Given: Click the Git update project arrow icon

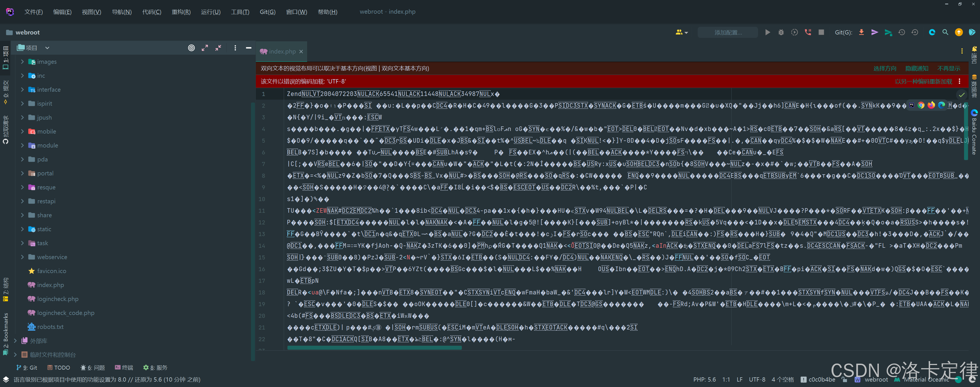Looking at the screenshot, I should 861,32.
